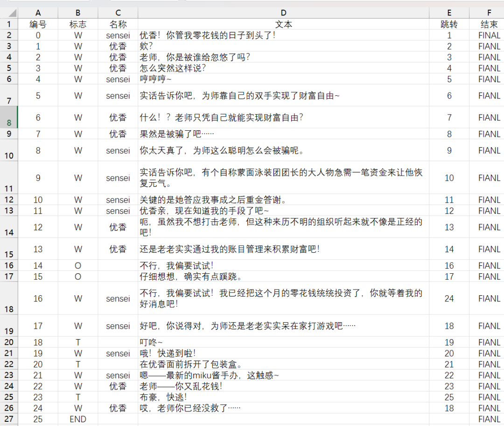
Task: Click the 编号 cell '0' in row 2
Action: pos(38,35)
